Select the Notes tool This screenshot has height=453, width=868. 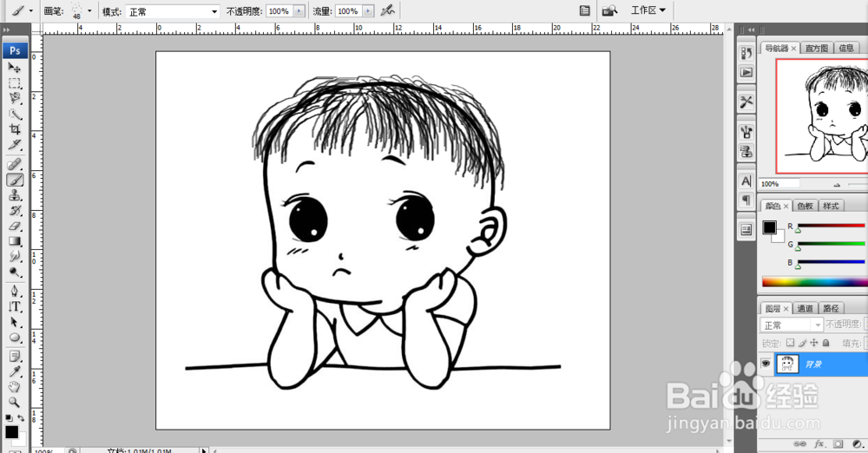(x=15, y=356)
